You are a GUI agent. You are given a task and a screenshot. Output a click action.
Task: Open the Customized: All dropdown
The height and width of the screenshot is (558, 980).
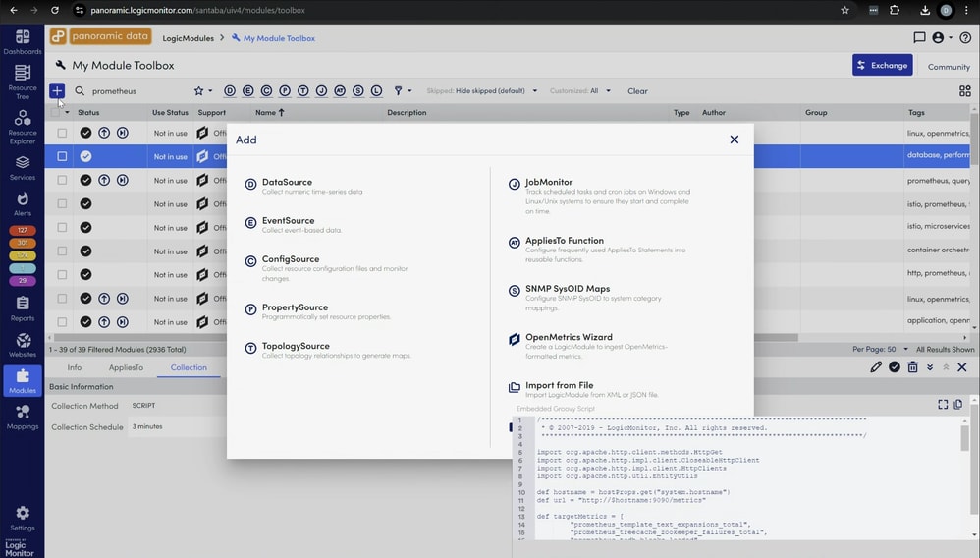(580, 90)
